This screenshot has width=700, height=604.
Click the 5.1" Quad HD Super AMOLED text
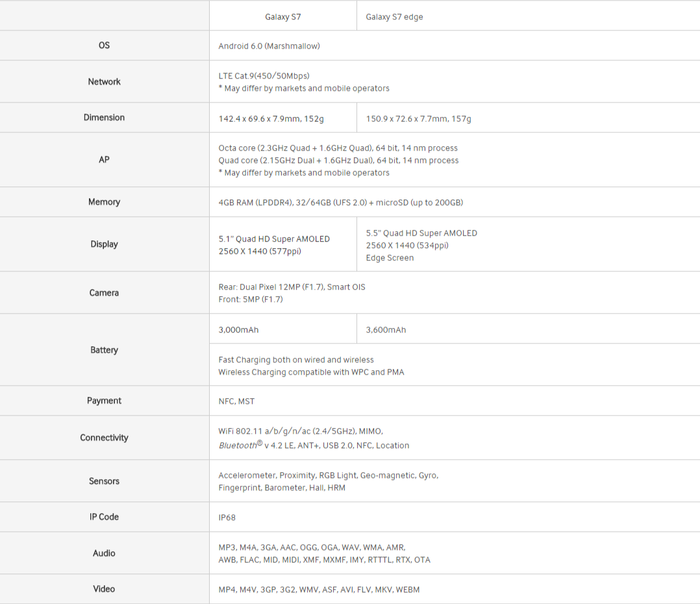(274, 239)
